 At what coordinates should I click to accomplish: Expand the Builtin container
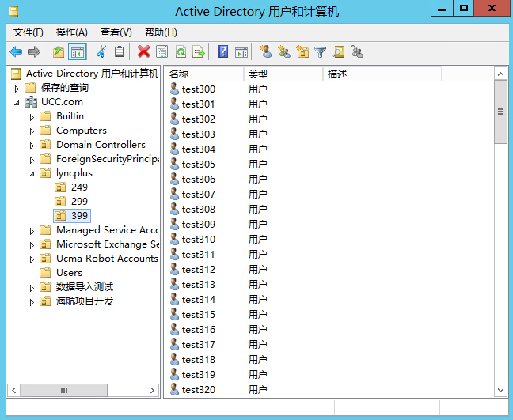click(x=32, y=117)
